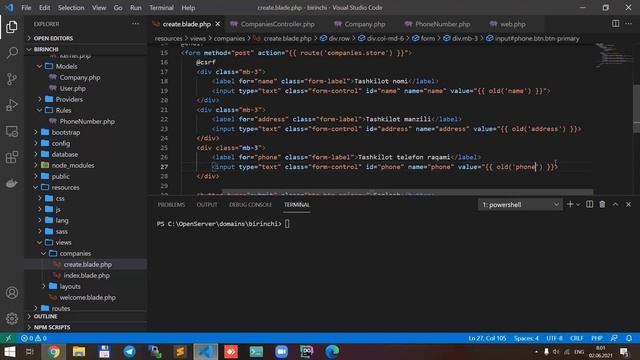Screen dimensions: 640x360
Task: Collapse the BIRINCHI project section
Action: 46,49
